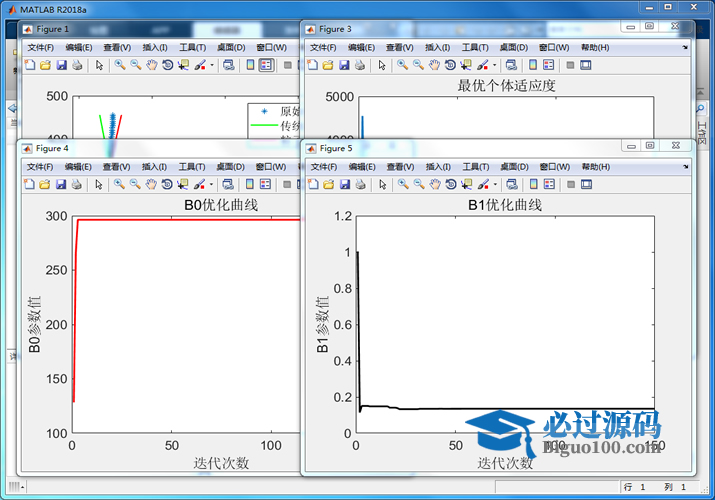
Task: Select the Data Cursor tool in Figure 4
Action: 183,184
